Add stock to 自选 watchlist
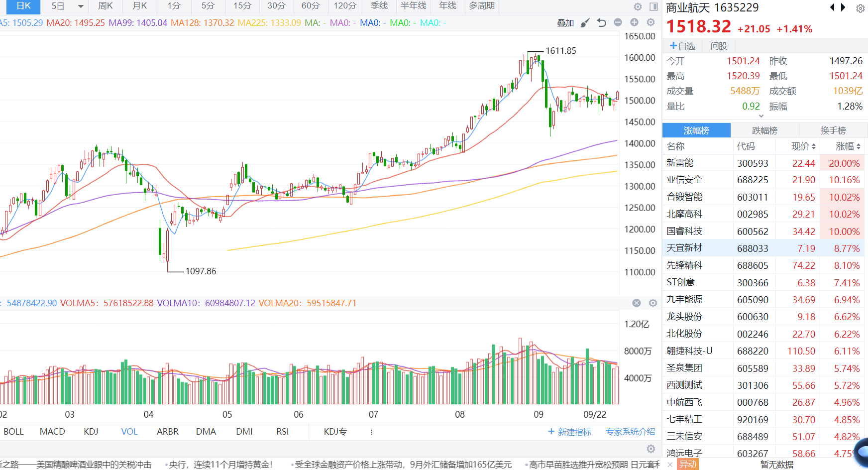This screenshot has height=470, width=868. pos(682,46)
